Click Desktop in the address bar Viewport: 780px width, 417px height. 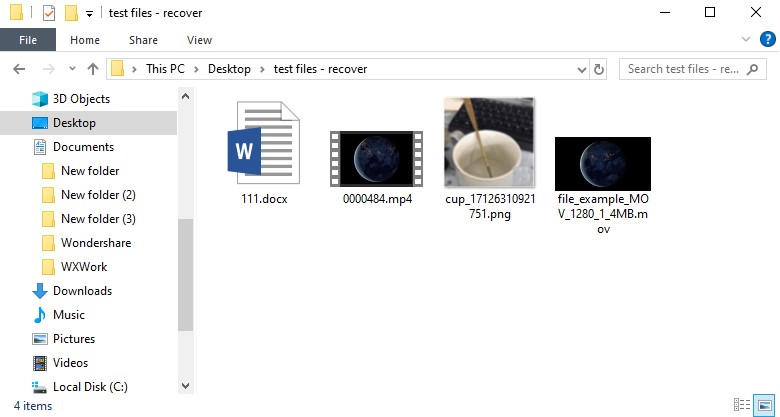pos(229,69)
